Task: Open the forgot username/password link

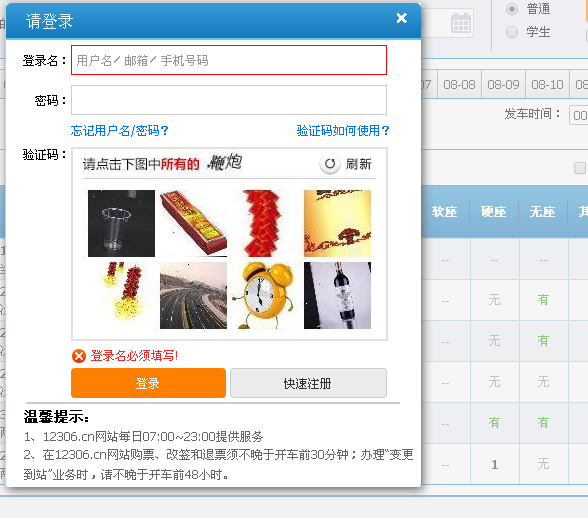Action: 120,131
